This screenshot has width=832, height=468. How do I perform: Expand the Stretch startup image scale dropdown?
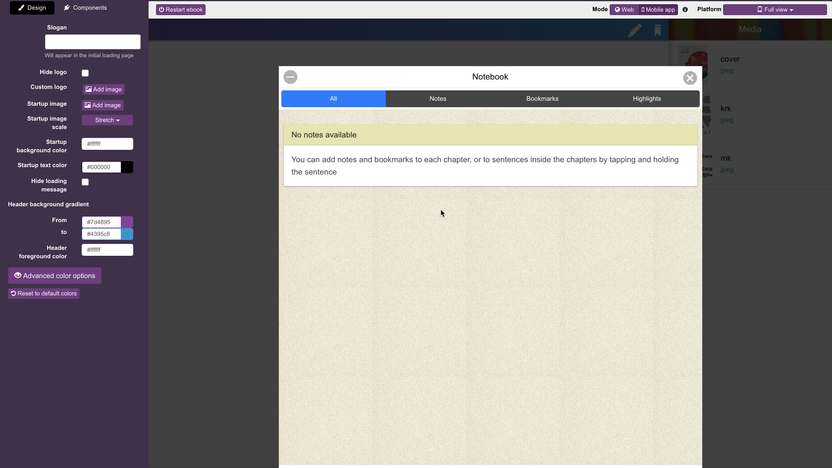pyautogui.click(x=107, y=120)
